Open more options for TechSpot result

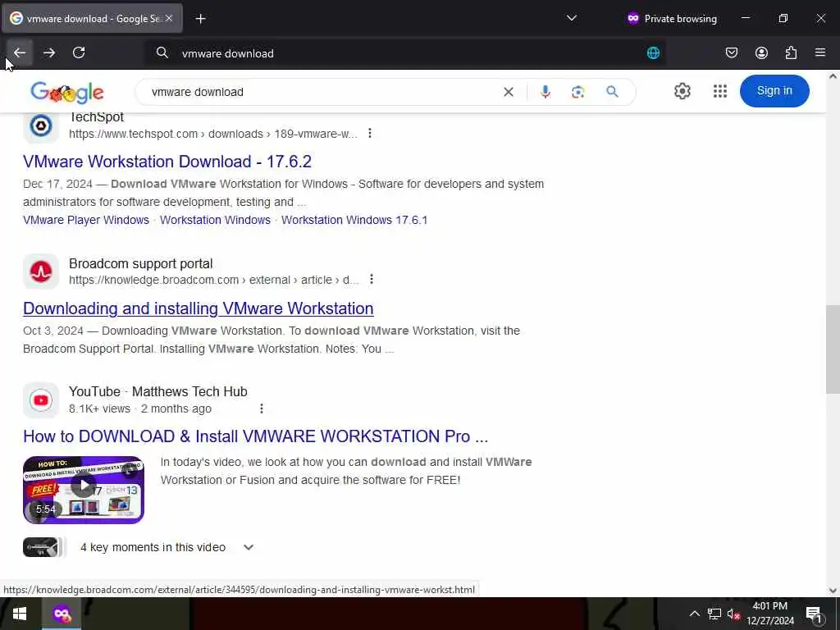coord(370,134)
